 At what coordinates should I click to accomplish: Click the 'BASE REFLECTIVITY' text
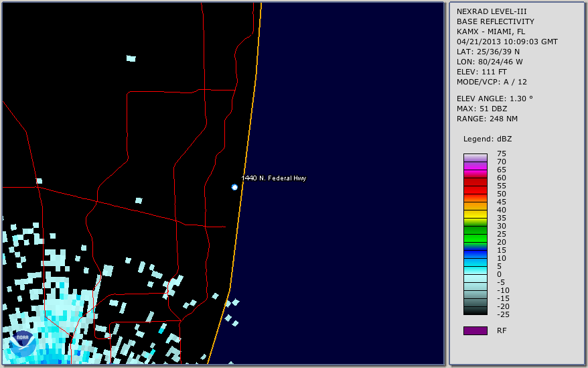pyautogui.click(x=495, y=21)
